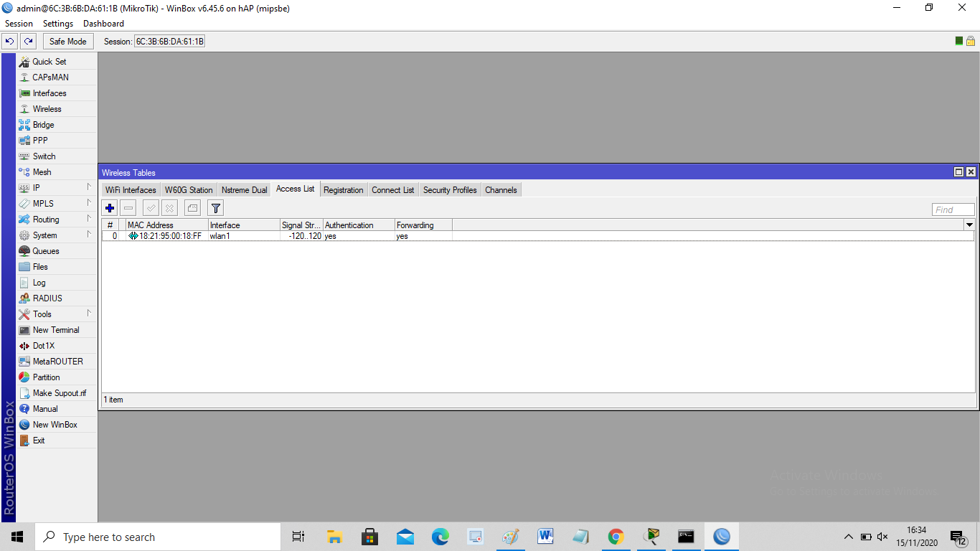Toggle Safe Mode

[68, 41]
